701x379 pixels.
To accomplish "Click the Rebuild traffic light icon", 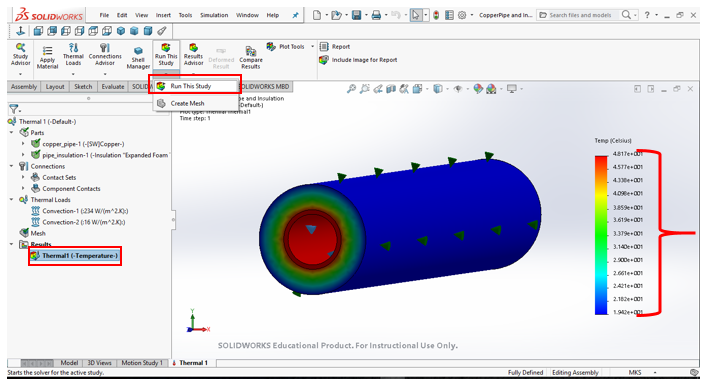I will pyautogui.click(x=436, y=15).
